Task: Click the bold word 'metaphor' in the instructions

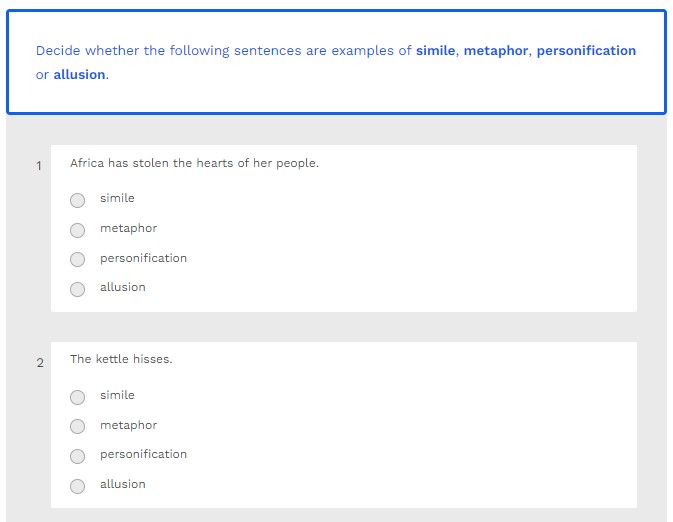Action: [496, 51]
